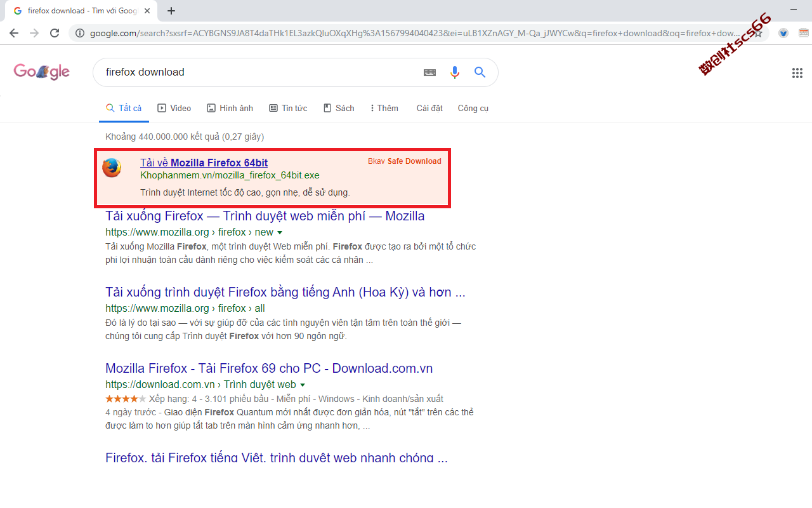Open the Sách tab

click(x=339, y=108)
